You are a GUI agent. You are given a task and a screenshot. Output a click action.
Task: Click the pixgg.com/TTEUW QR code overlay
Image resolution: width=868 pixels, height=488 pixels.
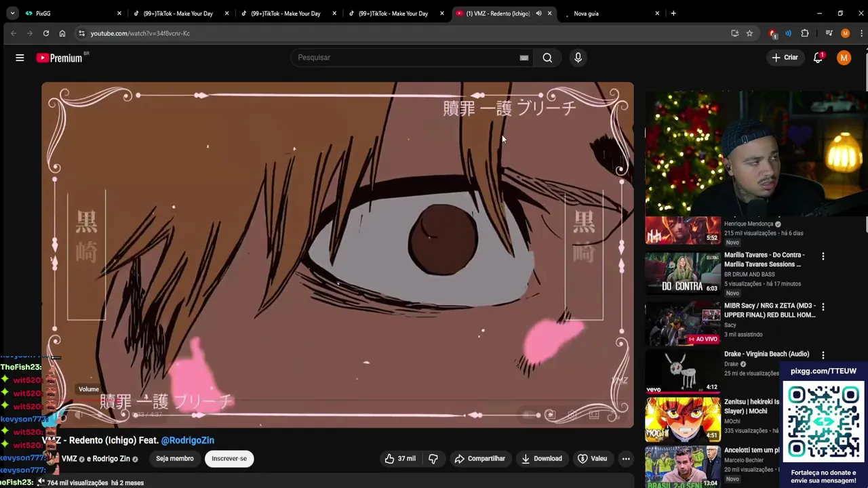[823, 421]
